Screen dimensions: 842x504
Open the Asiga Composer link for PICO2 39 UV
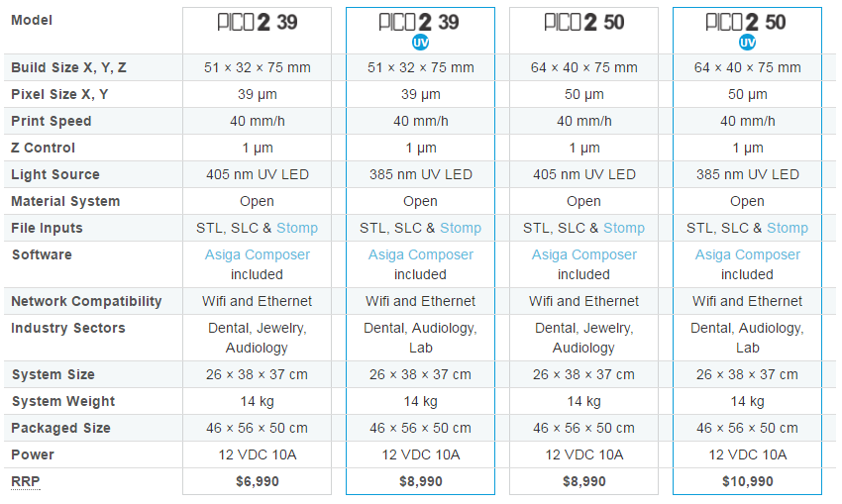tap(420, 254)
